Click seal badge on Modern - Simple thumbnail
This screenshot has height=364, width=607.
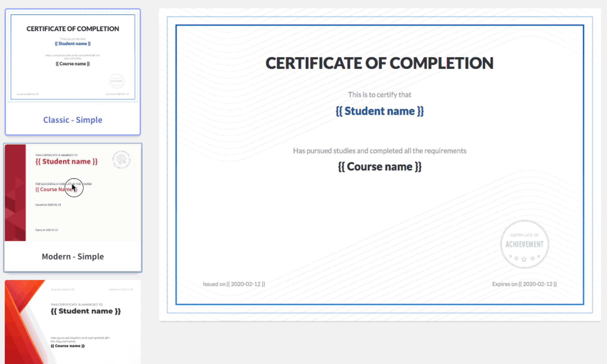point(121,160)
